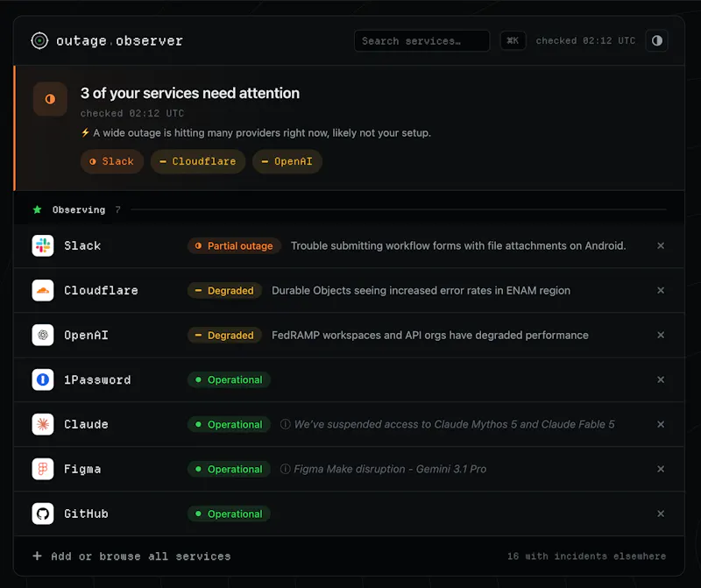Open the 1Password logo icon
The width and height of the screenshot is (701, 588).
tap(43, 379)
